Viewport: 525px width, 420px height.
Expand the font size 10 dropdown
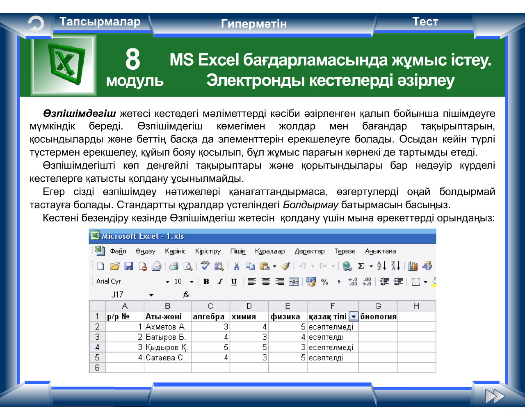point(192,282)
